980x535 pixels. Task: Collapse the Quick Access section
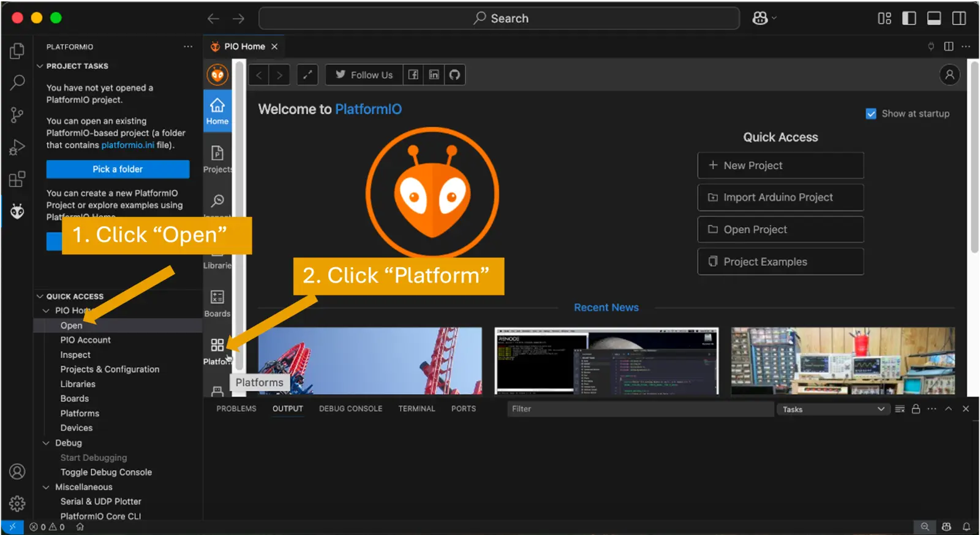coord(40,297)
